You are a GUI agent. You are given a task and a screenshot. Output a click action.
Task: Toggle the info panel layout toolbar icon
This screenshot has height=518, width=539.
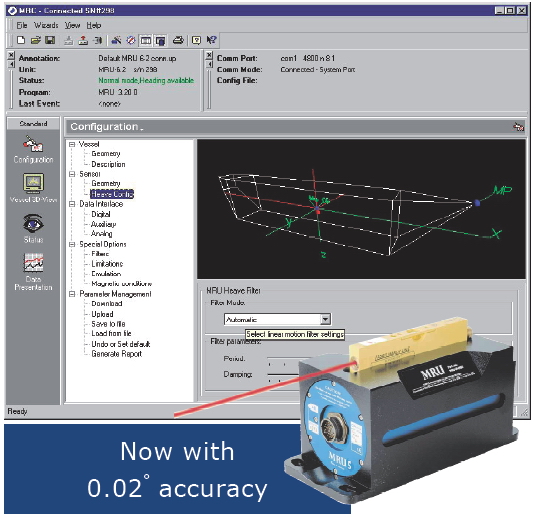point(146,41)
